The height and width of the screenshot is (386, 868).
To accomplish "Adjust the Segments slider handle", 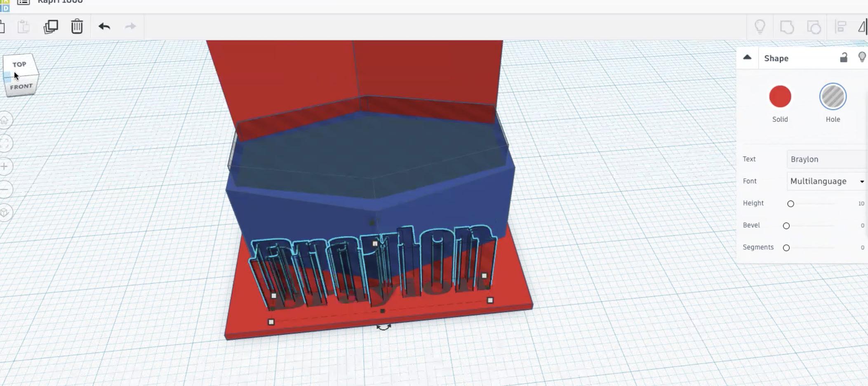I will [786, 248].
